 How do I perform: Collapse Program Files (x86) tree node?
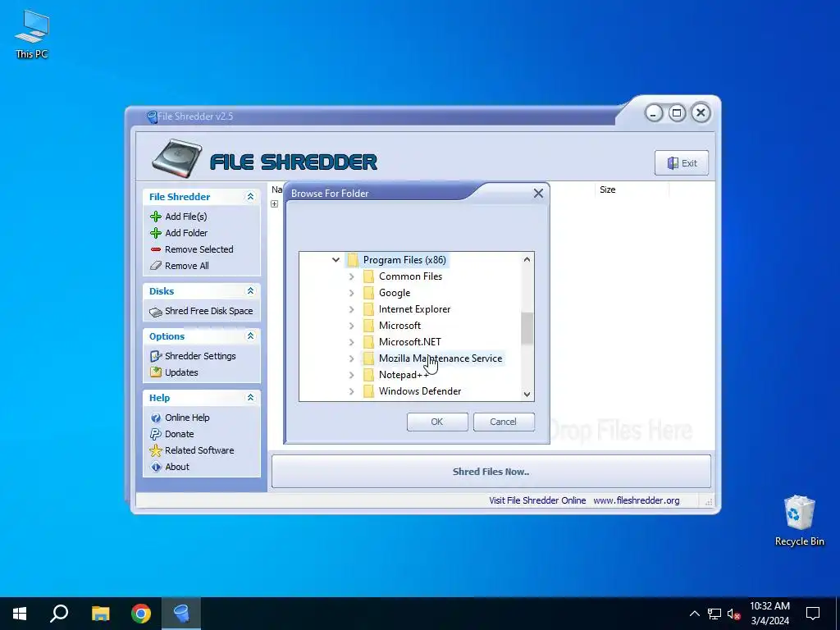click(336, 260)
